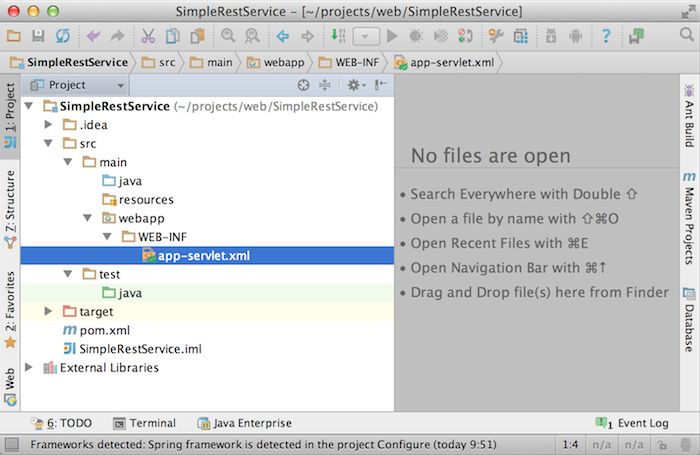
Task: Click Scroll from Source target icon
Action: point(304,85)
